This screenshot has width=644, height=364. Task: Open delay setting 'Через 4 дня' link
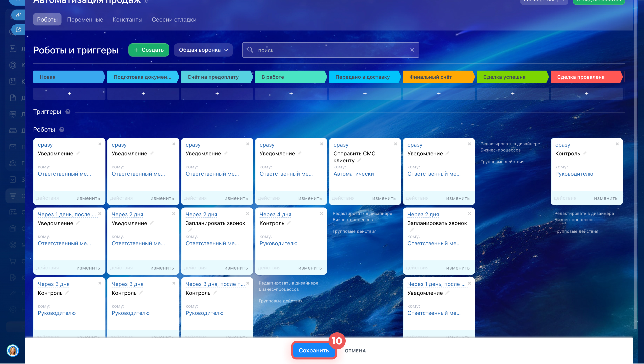(x=275, y=215)
